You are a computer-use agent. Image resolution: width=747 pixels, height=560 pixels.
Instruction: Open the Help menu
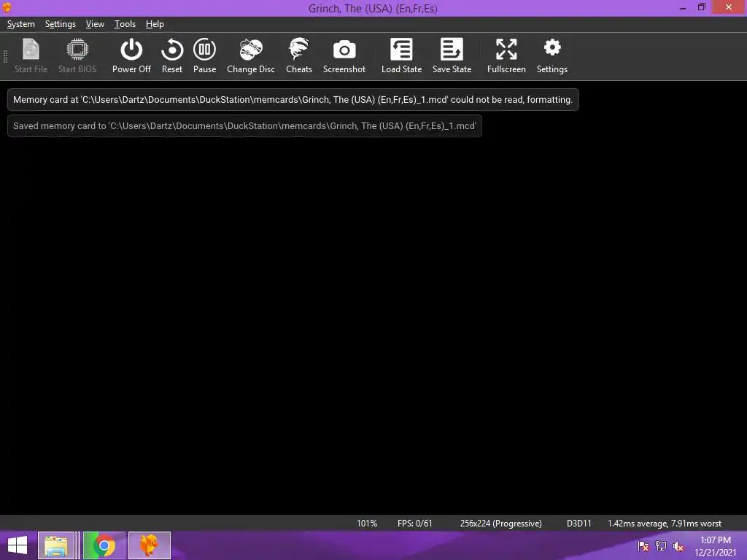click(x=155, y=24)
